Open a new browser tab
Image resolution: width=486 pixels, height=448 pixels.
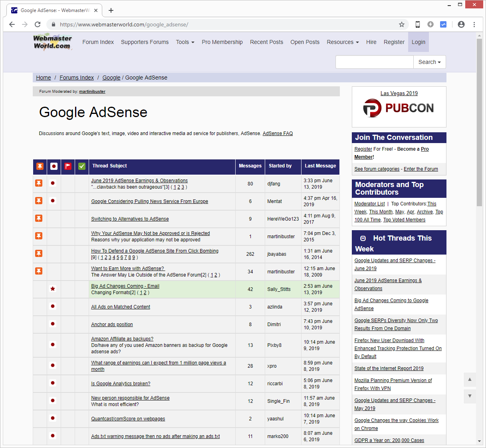(111, 10)
